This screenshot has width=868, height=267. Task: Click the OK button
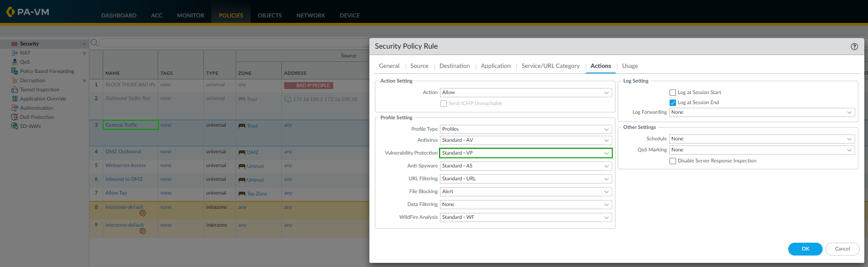pos(805,249)
